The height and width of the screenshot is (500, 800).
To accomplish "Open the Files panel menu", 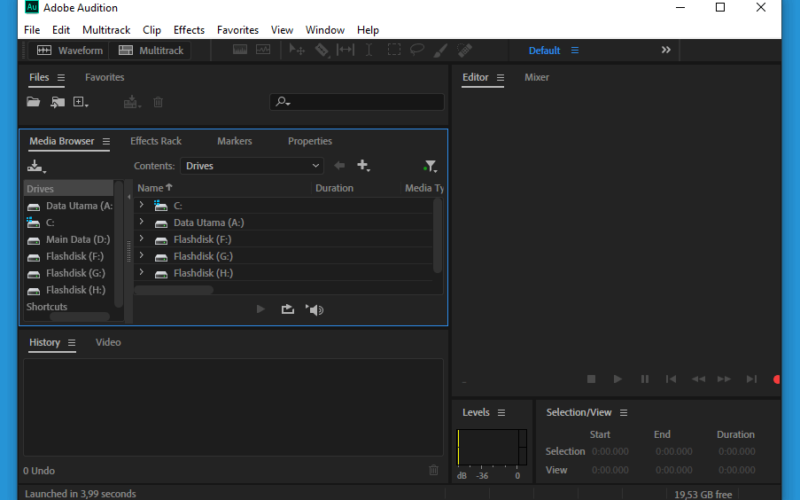I will 61,78.
